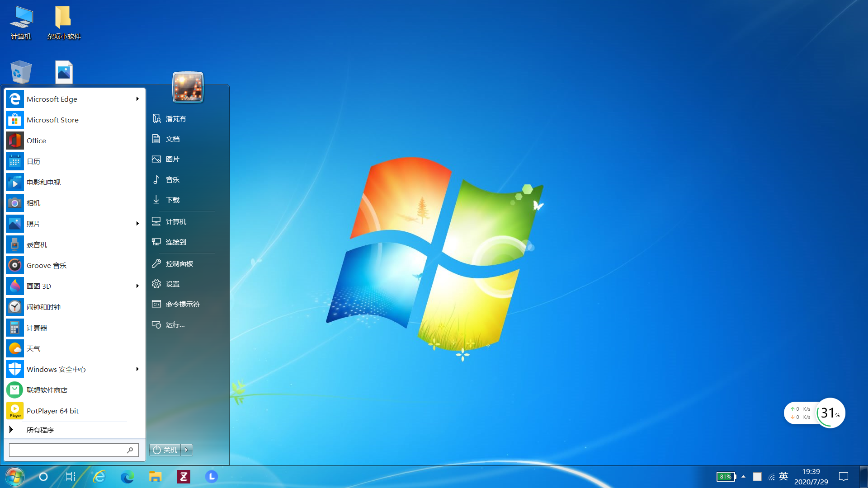Open the Action Center notification icon

844,477
